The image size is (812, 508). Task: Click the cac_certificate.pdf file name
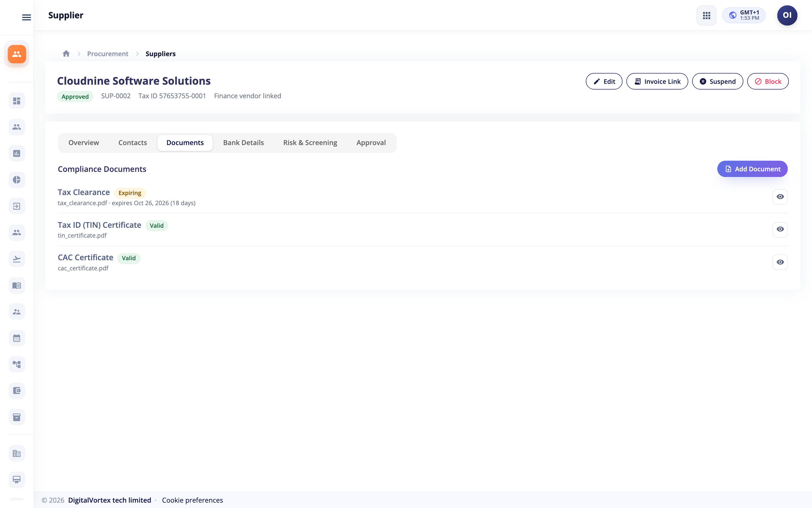point(83,268)
